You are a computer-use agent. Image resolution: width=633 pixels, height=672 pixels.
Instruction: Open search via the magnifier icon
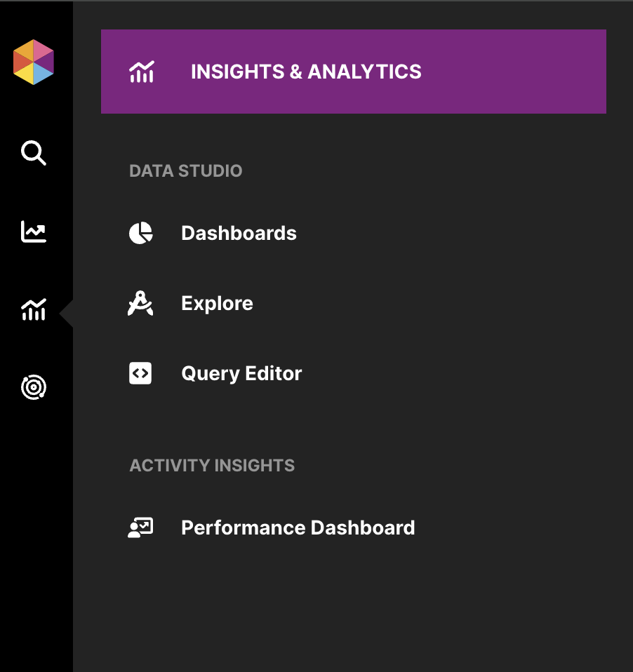point(34,152)
